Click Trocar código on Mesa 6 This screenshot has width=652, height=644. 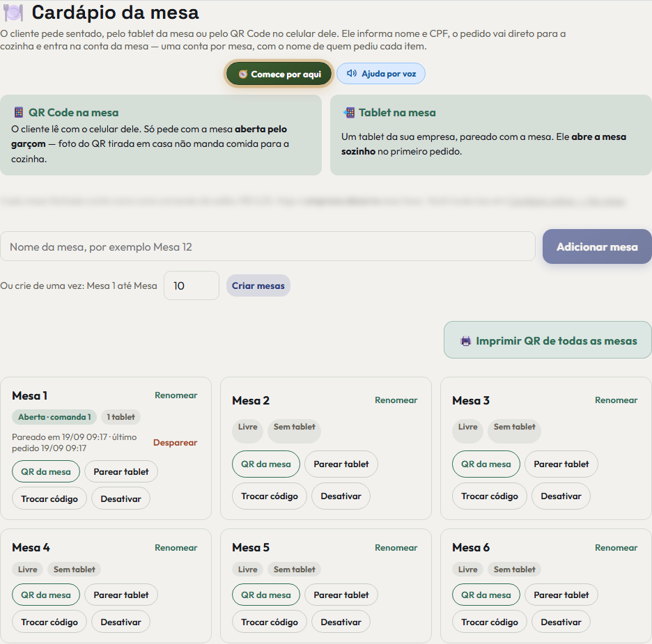[490, 622]
